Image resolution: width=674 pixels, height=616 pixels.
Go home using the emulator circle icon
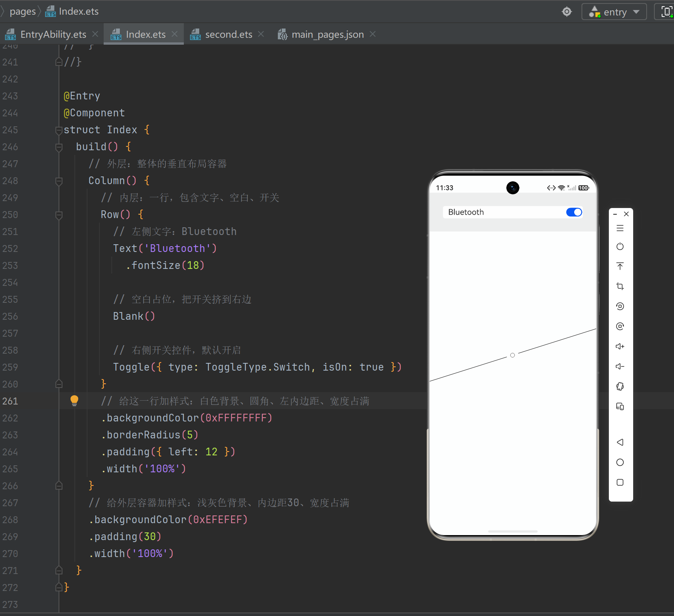pos(620,462)
